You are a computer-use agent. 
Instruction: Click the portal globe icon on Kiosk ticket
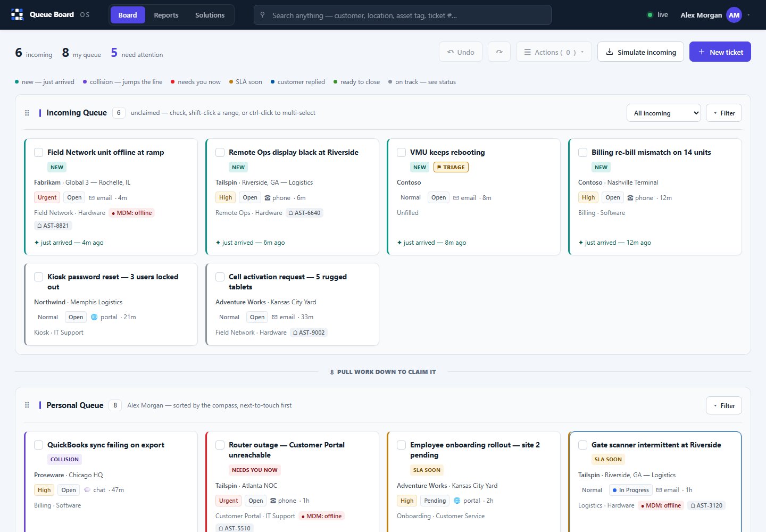click(x=94, y=317)
